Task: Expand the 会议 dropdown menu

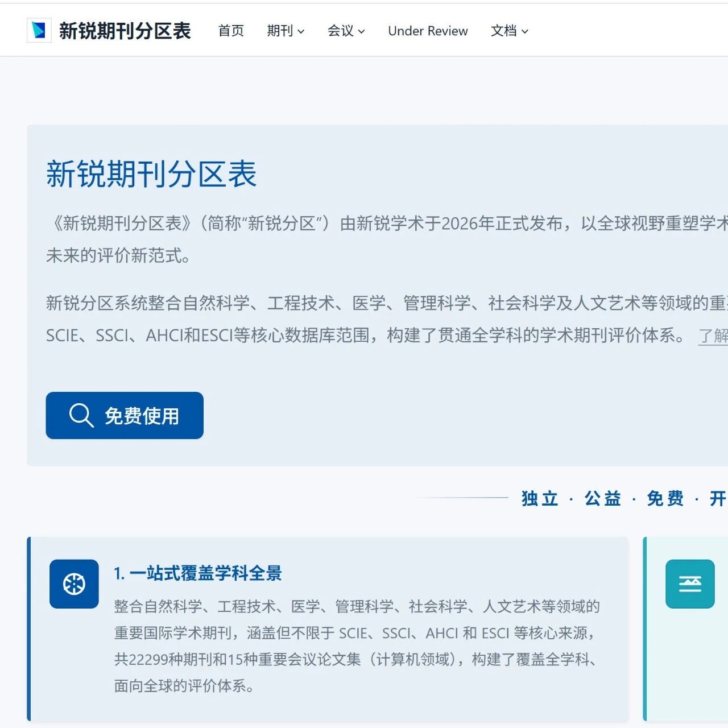Action: coord(346,31)
